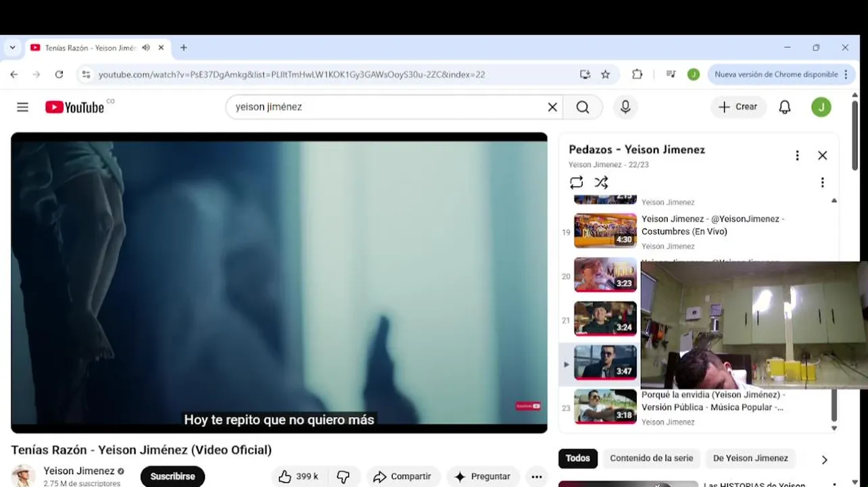Screen dimensions: 868x487
Task: Open options below the playlist header
Action: pyautogui.click(x=822, y=183)
